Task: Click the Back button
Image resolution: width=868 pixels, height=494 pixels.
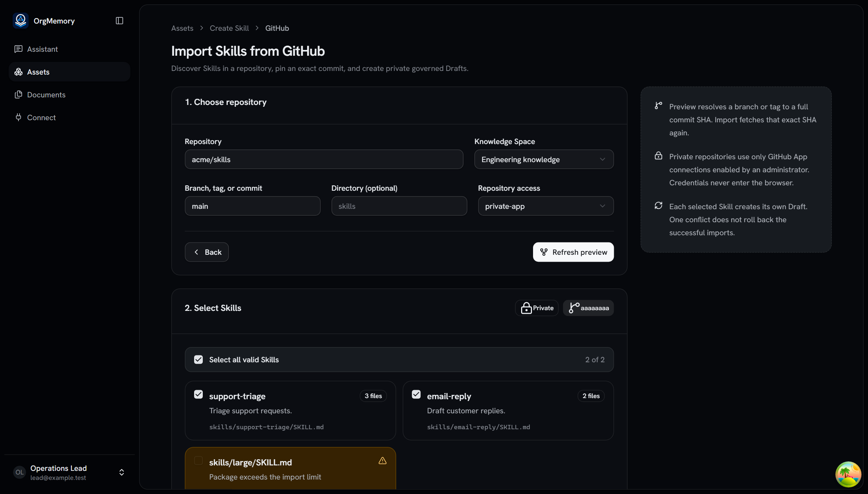Action: pos(207,252)
